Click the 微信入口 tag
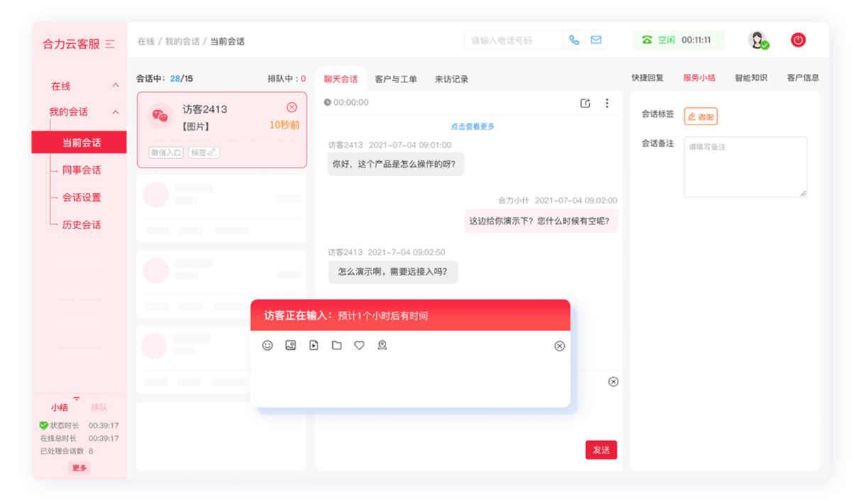Image resolution: width=859 pixels, height=504 pixels. 166,153
